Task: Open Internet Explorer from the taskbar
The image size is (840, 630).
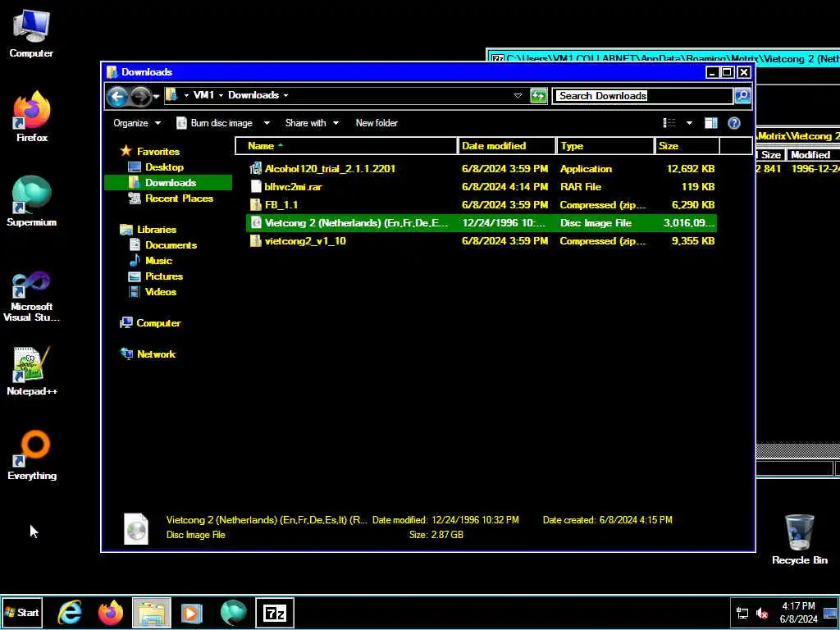Action: pos(71,613)
